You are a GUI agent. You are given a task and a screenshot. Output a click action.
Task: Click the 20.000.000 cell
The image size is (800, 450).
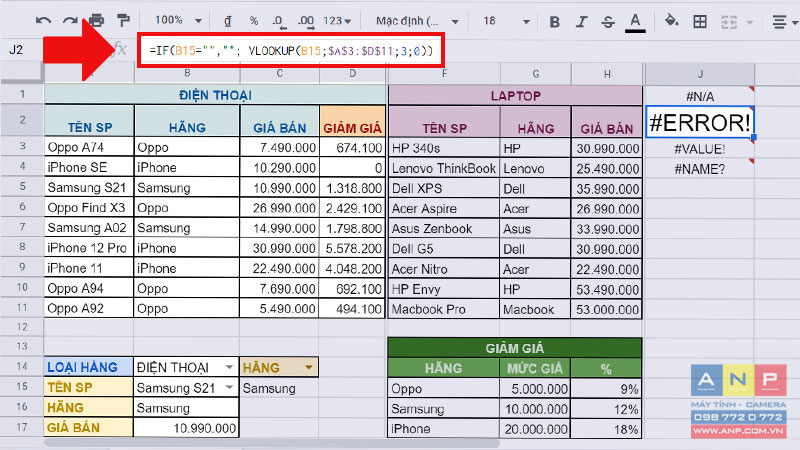tap(535, 429)
